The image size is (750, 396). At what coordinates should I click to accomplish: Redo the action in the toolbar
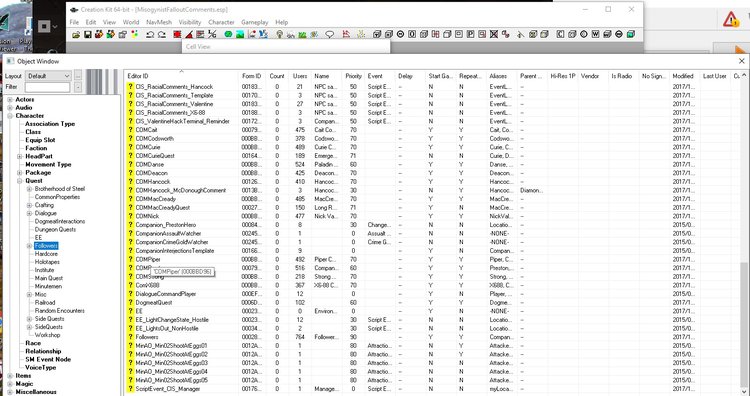pyautogui.click(x=162, y=34)
